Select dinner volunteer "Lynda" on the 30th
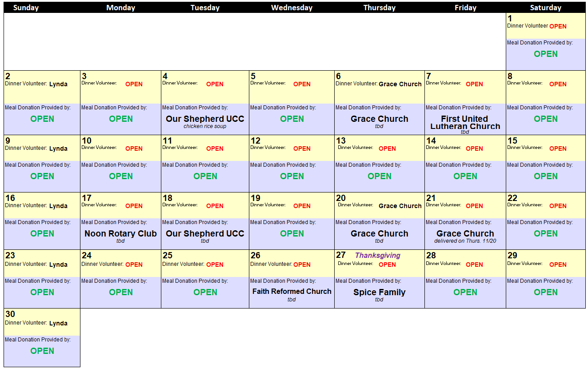The width and height of the screenshot is (588, 369). pyautogui.click(x=58, y=323)
